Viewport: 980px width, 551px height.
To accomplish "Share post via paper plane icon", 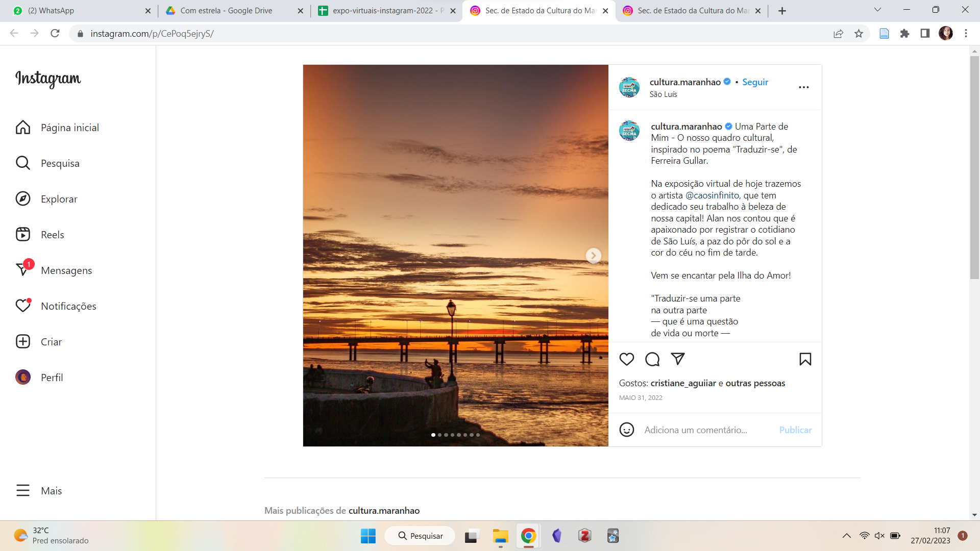I will (678, 359).
